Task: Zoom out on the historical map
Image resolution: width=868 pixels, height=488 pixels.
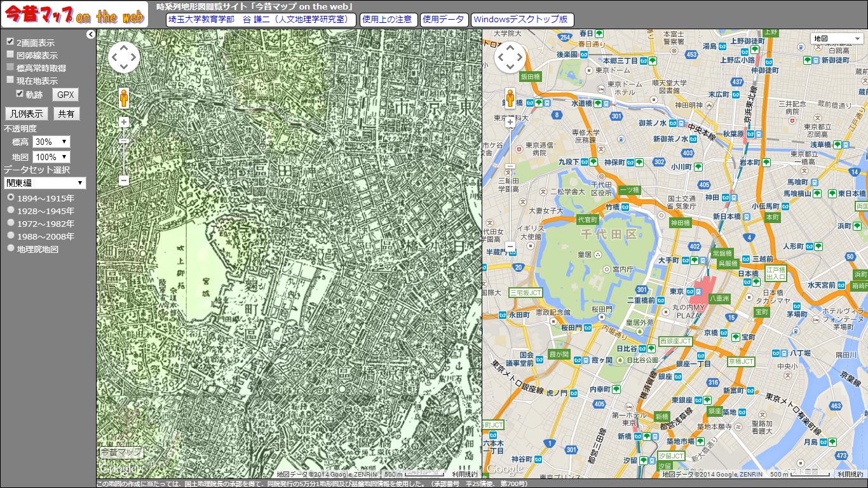Action: [x=124, y=180]
